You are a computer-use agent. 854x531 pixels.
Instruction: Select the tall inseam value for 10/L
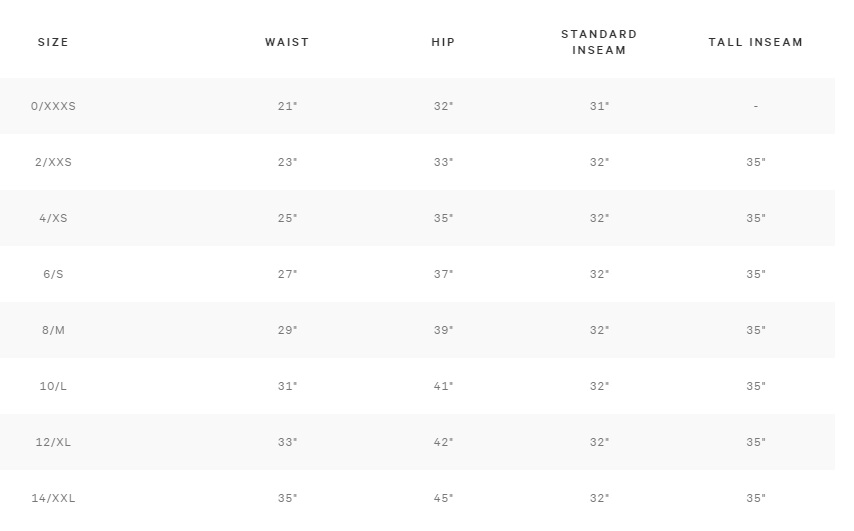pyautogui.click(x=755, y=386)
